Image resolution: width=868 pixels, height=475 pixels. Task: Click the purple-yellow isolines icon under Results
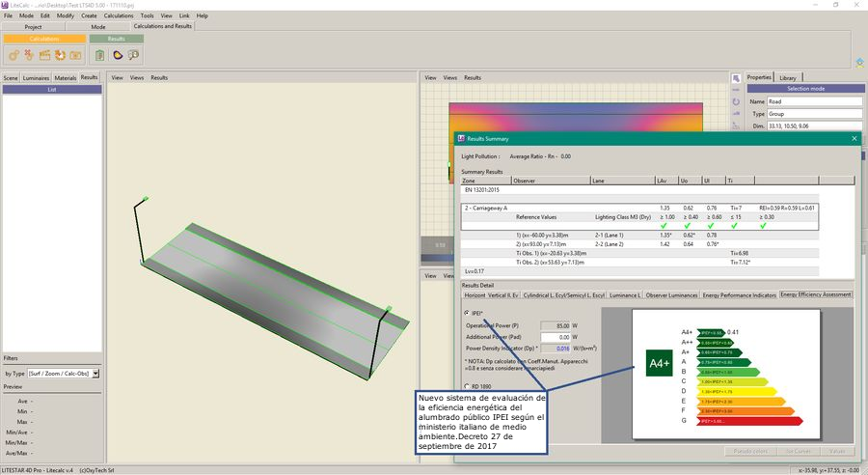117,55
